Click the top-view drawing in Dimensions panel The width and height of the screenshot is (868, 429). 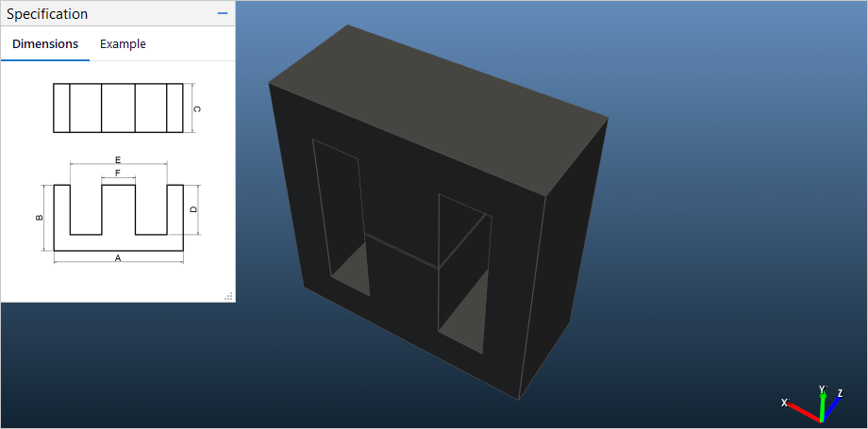point(118,107)
